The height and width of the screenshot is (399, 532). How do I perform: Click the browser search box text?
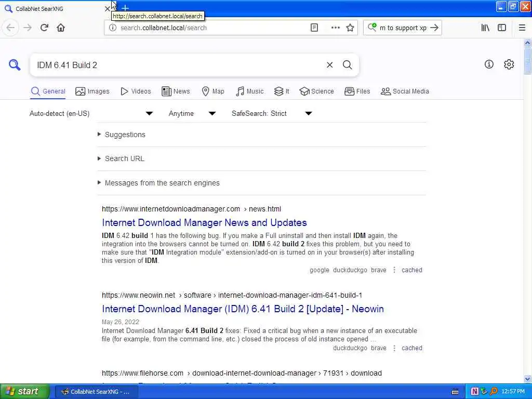coord(403,28)
